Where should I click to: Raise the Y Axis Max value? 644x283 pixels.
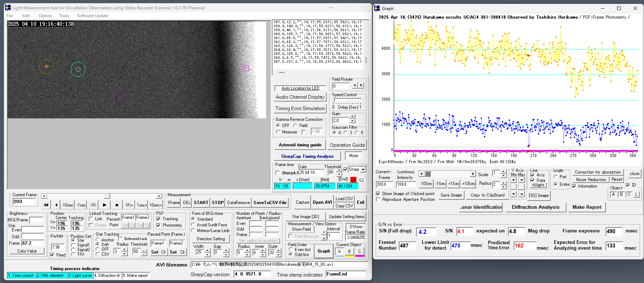522,180
